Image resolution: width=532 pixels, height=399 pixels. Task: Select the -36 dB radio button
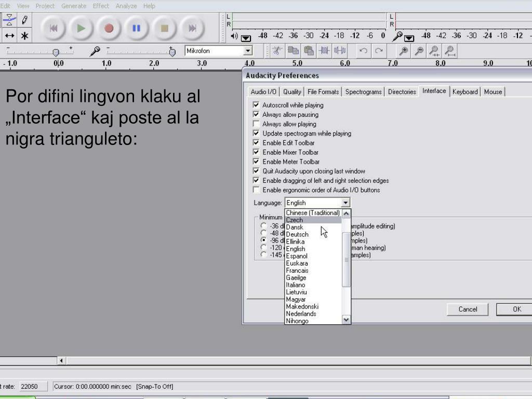(263, 225)
